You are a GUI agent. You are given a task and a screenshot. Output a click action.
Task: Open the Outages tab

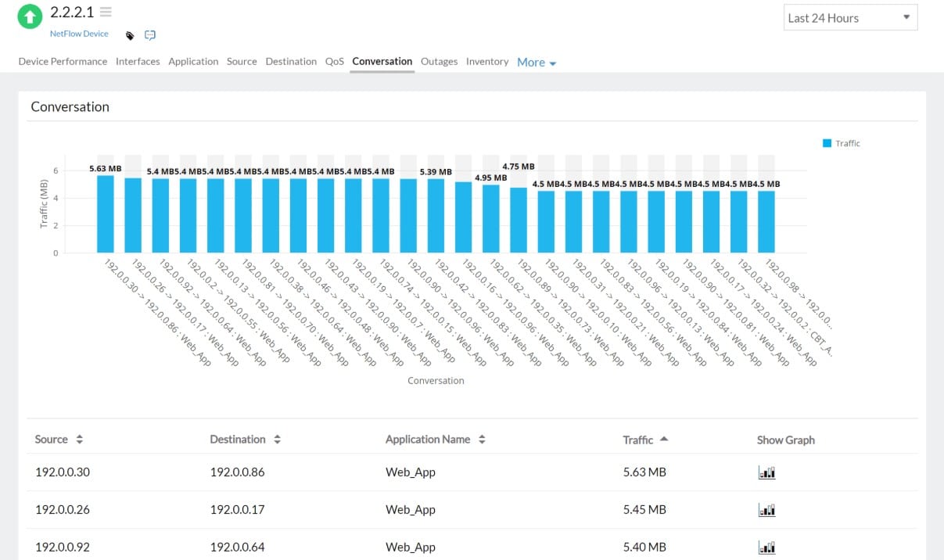tap(439, 61)
